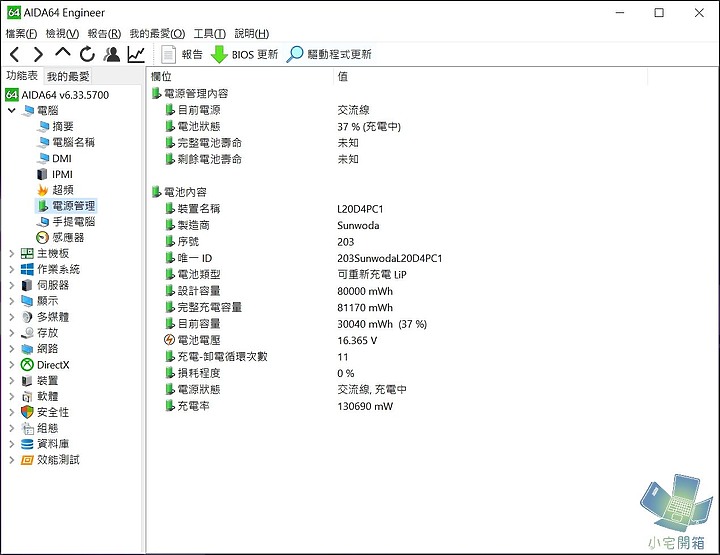Click the DirectX Xbox icon
This screenshot has width=720, height=555.
pos(28,365)
